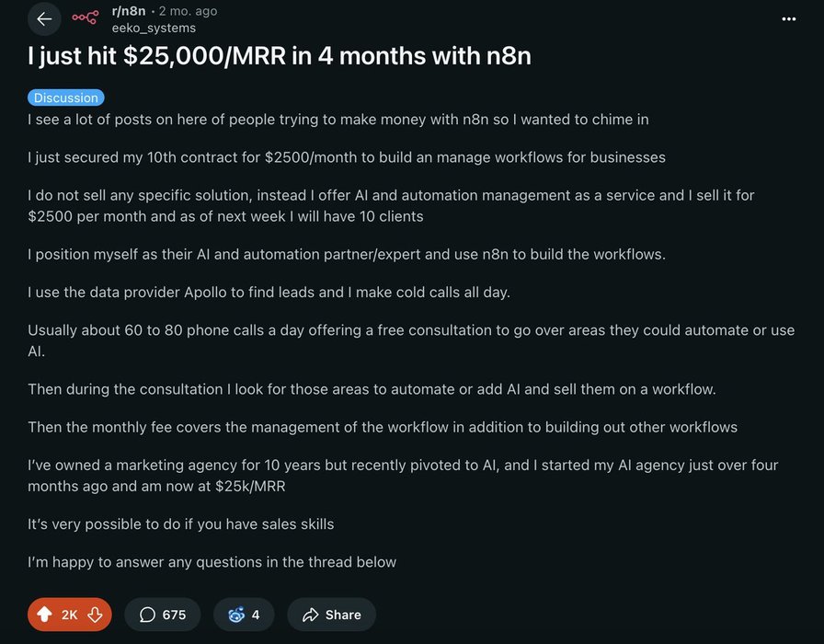824x644 pixels.
Task: Click the opening 'I see a lot of posts' paragraph
Action: [338, 120]
